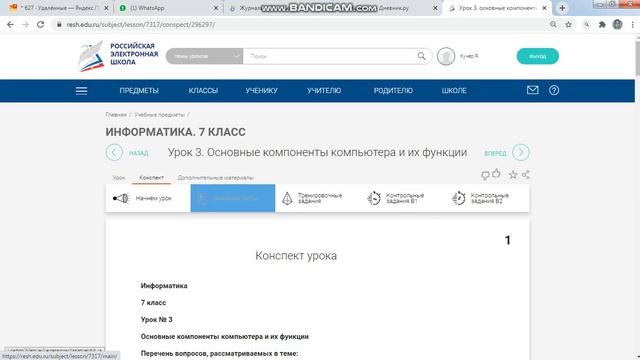Click the browser forward arrow

(25, 24)
